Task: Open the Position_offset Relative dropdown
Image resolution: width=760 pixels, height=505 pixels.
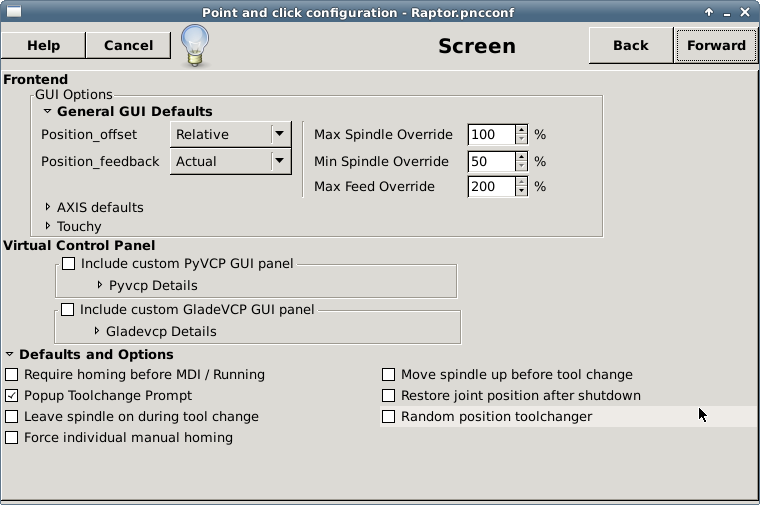Action: (231, 134)
